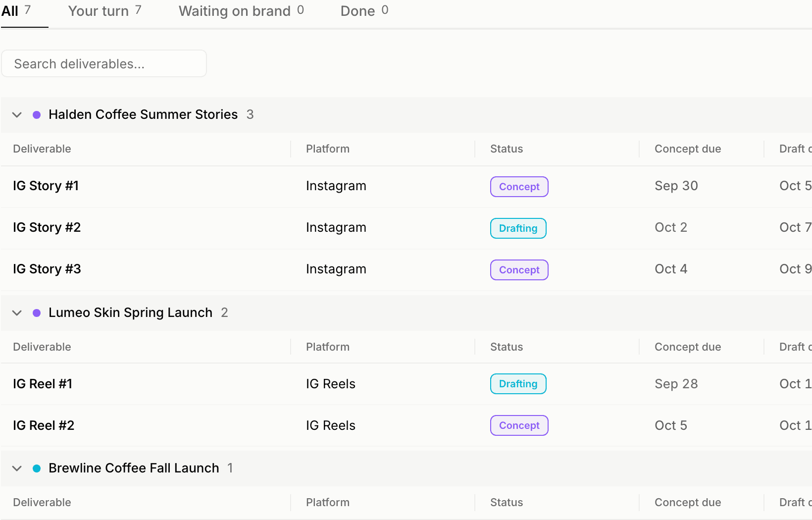Image resolution: width=812 pixels, height=520 pixels.
Task: Click Instagram platform cell for IG Story #3
Action: tap(336, 269)
